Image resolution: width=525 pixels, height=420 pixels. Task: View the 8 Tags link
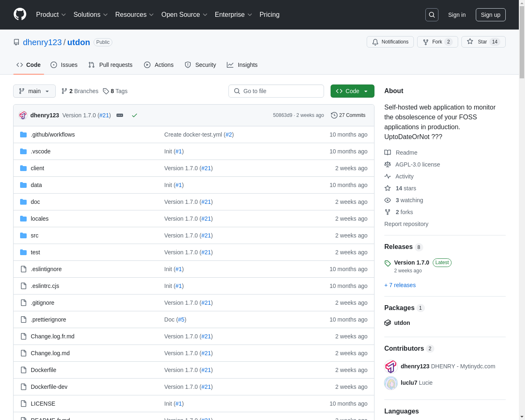click(x=115, y=91)
